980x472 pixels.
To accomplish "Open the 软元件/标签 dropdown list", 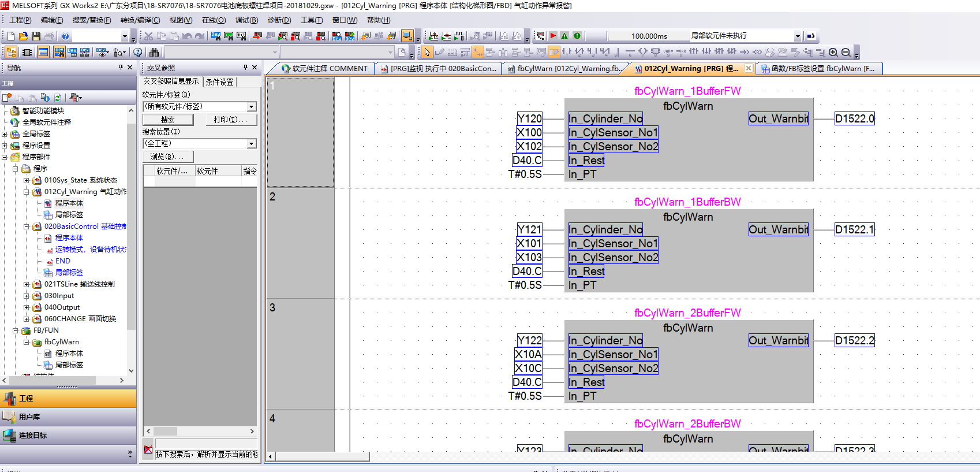I will point(251,107).
